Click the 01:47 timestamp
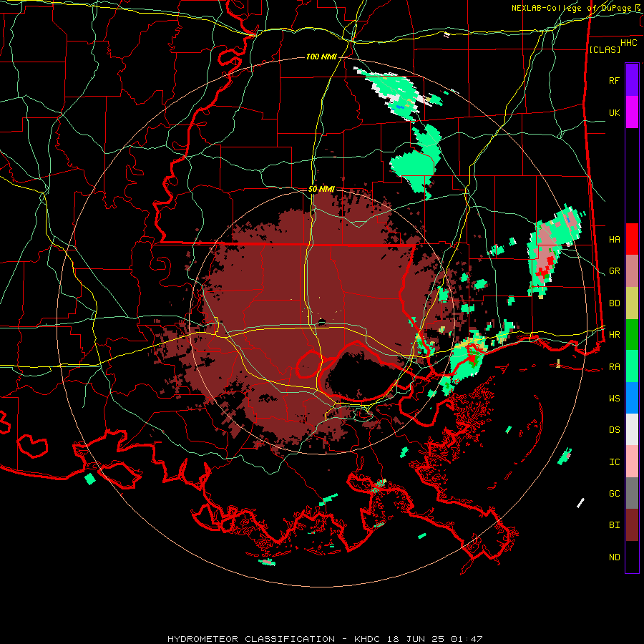 (467, 639)
